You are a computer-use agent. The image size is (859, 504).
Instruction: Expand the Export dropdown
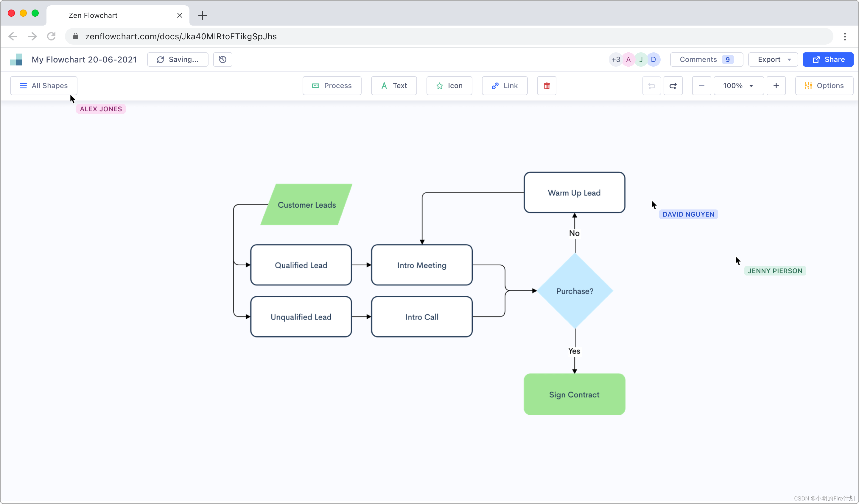[773, 60]
